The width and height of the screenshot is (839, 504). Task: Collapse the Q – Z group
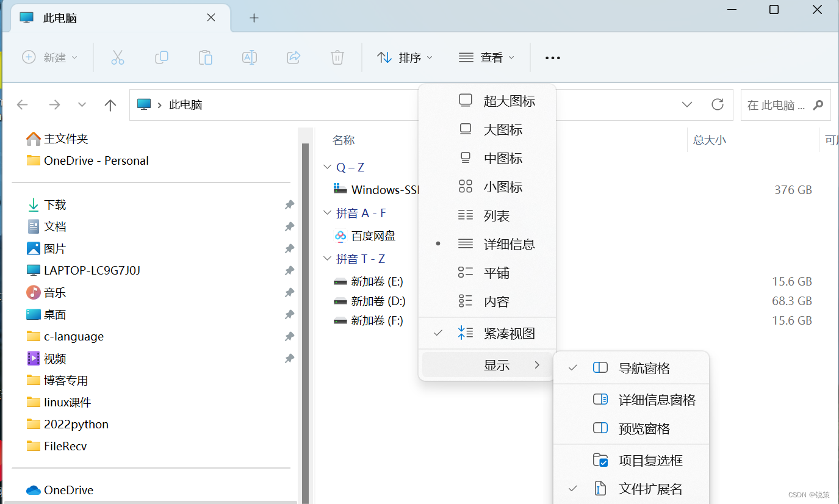click(x=327, y=167)
